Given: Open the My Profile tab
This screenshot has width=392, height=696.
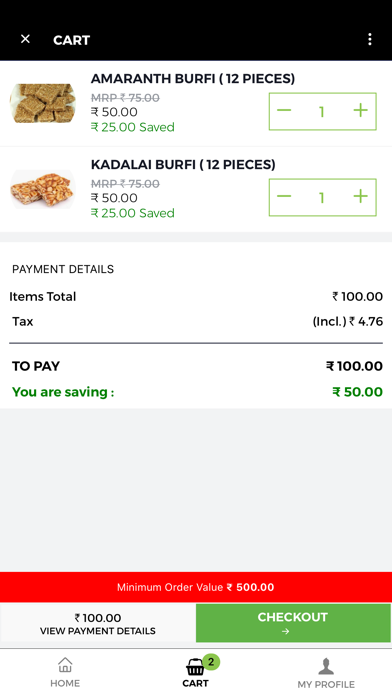Looking at the screenshot, I should pyautogui.click(x=326, y=673).
